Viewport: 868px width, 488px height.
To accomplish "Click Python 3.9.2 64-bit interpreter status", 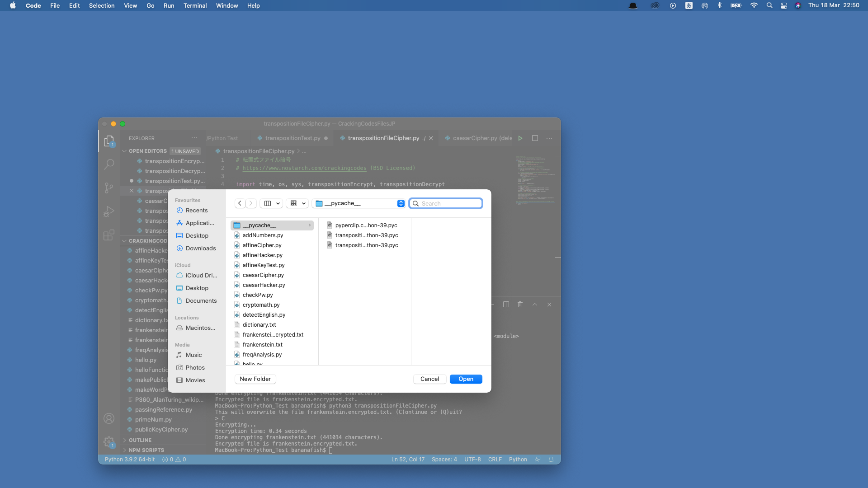I will 130,460.
